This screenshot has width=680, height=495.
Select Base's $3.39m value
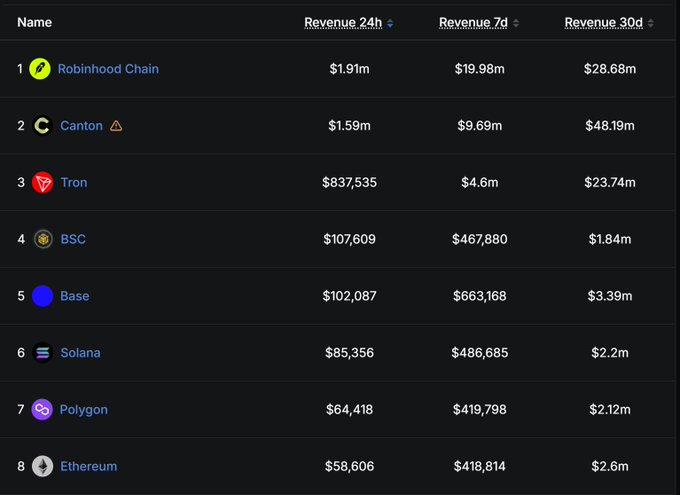coord(610,296)
